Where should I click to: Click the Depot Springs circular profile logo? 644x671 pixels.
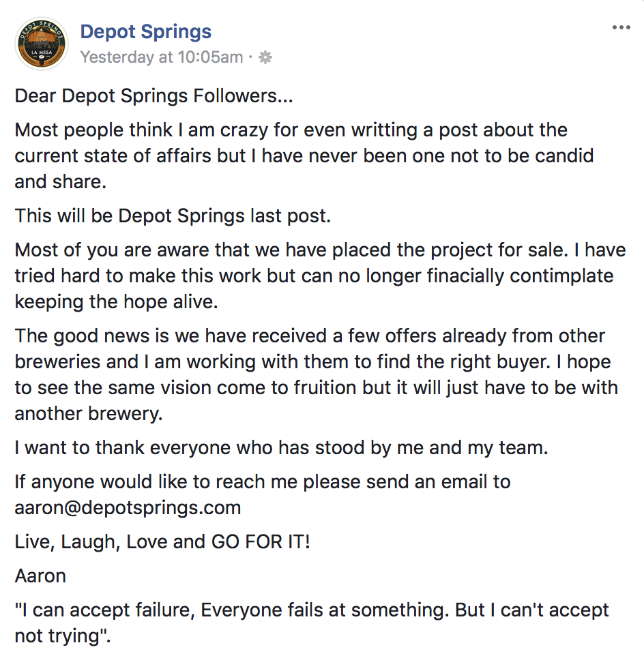[x=41, y=44]
